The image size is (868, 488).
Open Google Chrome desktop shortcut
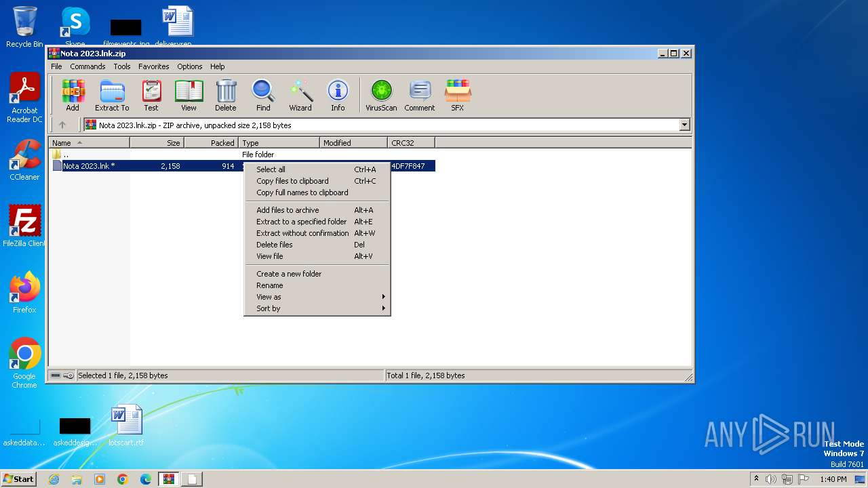coord(24,363)
